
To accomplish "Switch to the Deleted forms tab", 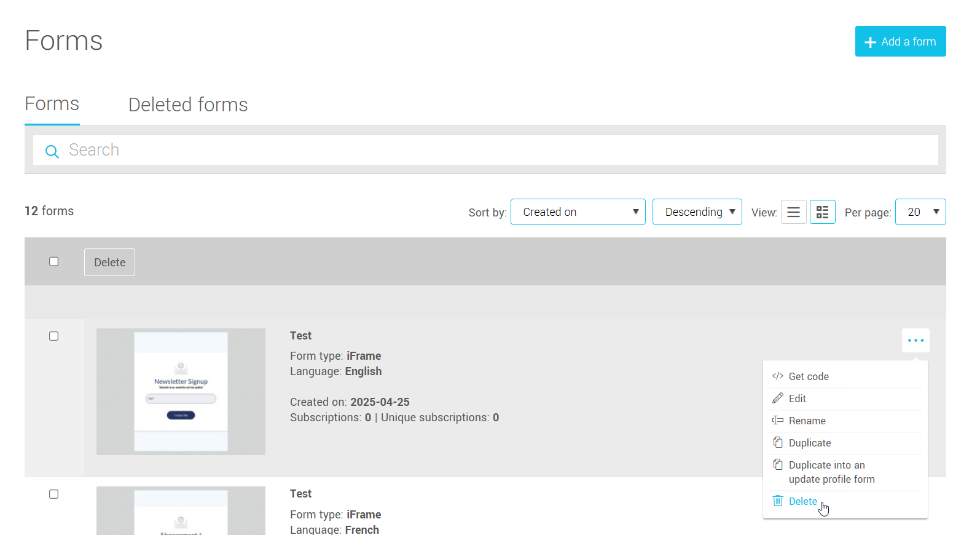I will [188, 105].
